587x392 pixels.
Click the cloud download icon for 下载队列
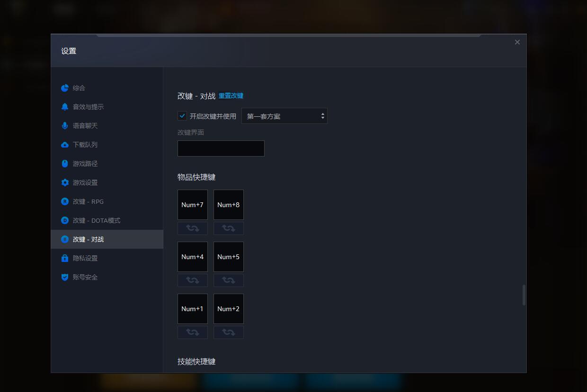(x=65, y=145)
